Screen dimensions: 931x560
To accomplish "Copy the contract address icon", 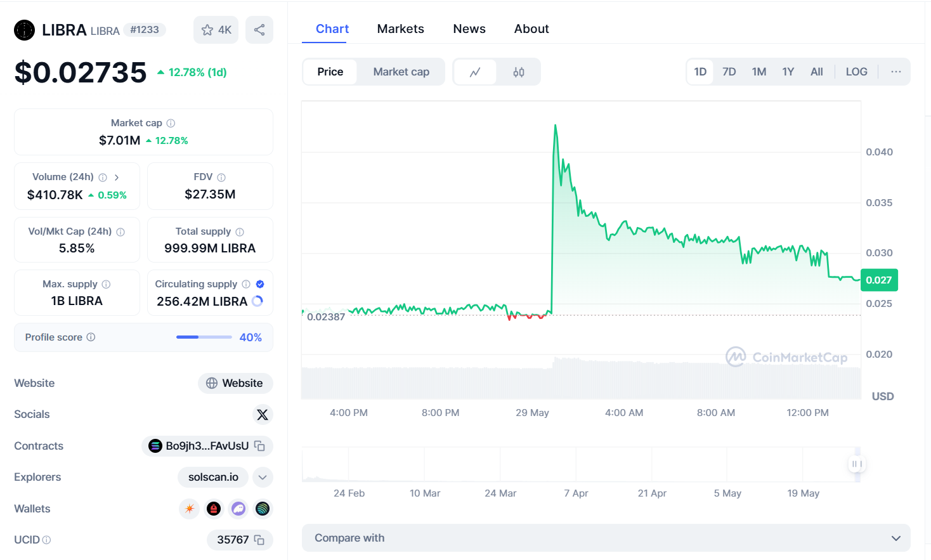I will [x=259, y=446].
